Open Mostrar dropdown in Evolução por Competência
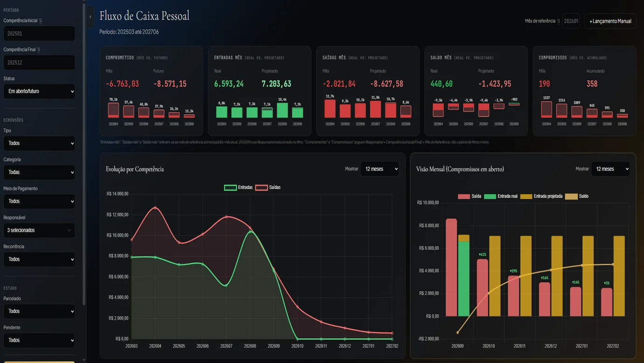Viewport: 644px width, 363px height. pos(380,169)
